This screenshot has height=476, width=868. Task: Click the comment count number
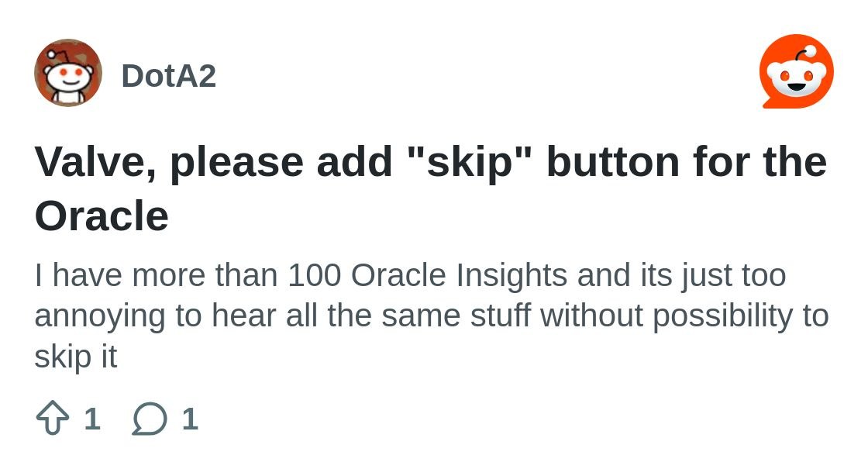tap(190, 419)
